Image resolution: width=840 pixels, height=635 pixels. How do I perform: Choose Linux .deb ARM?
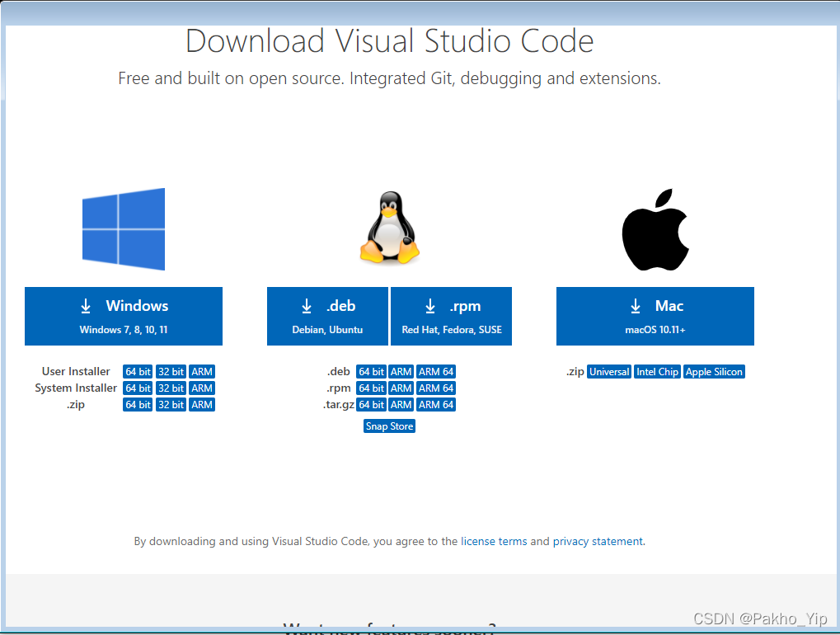401,372
